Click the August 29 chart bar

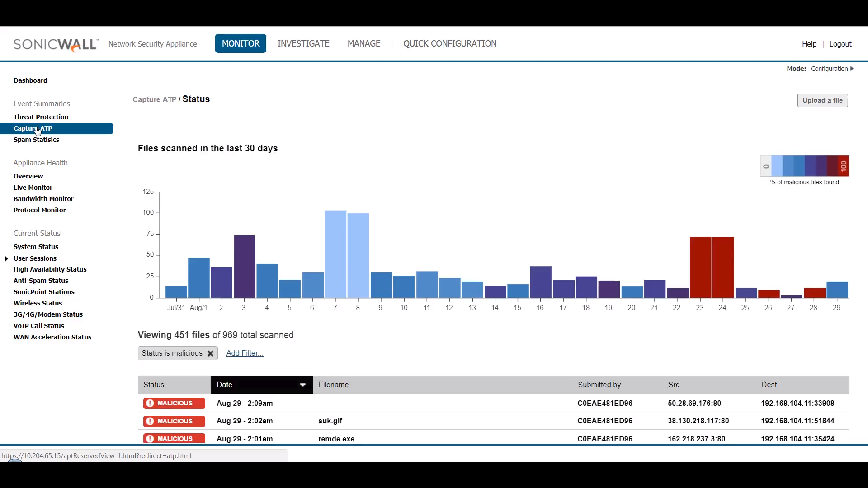click(837, 290)
